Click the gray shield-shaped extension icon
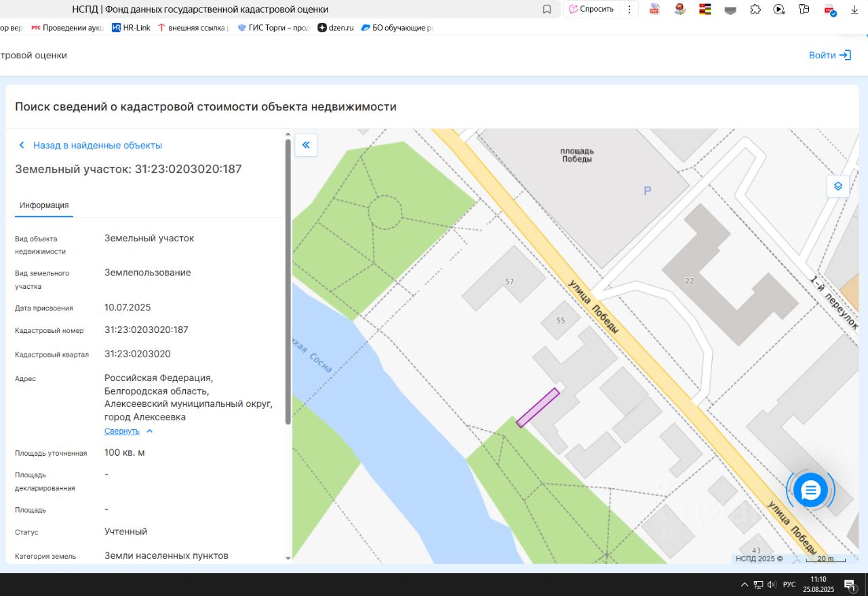The width and height of the screenshot is (868, 596). (730, 9)
